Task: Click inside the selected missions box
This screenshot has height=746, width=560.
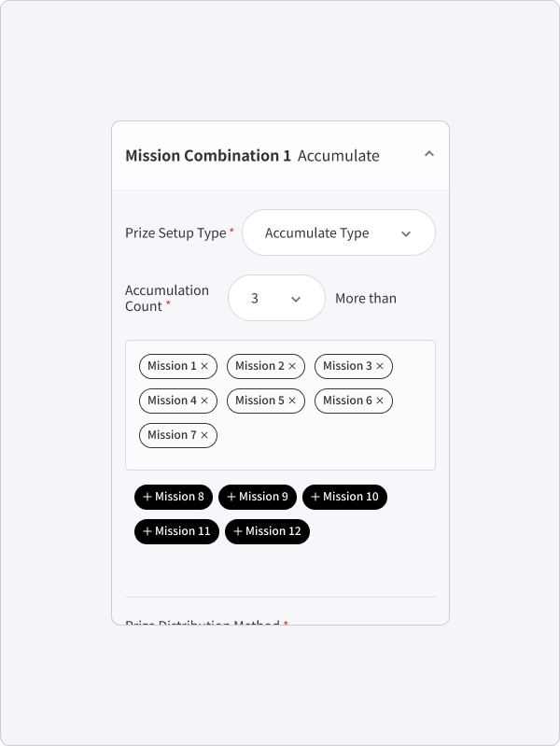Action: 280,405
